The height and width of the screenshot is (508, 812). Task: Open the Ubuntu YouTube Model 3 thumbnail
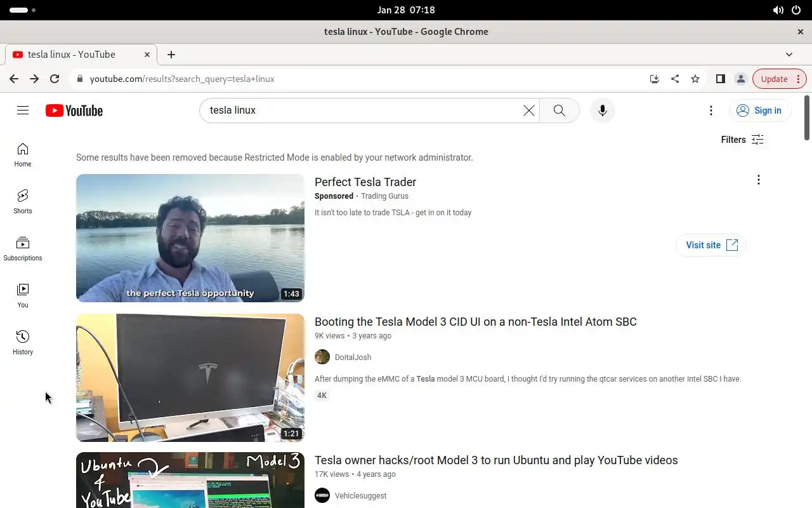coord(190,480)
